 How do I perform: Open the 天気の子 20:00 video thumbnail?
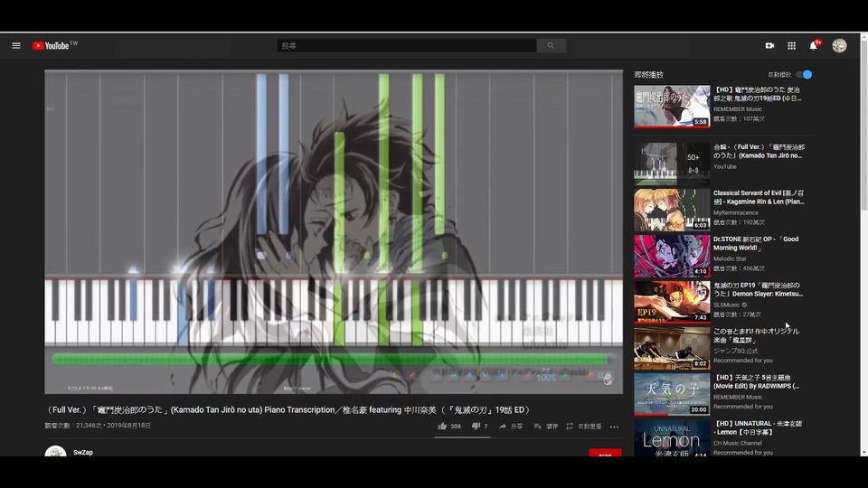(x=672, y=394)
